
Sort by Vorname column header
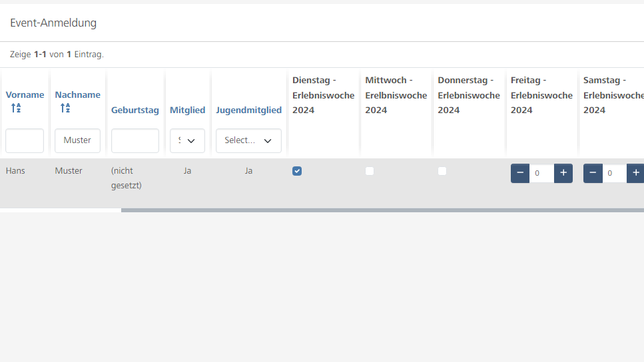(25, 94)
